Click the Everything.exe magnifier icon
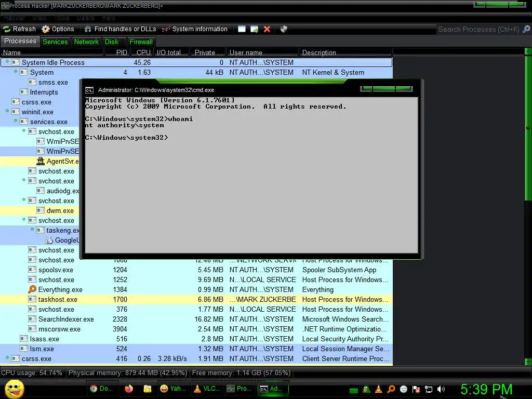Image resolution: width=532 pixels, height=399 pixels. pyautogui.click(x=32, y=289)
